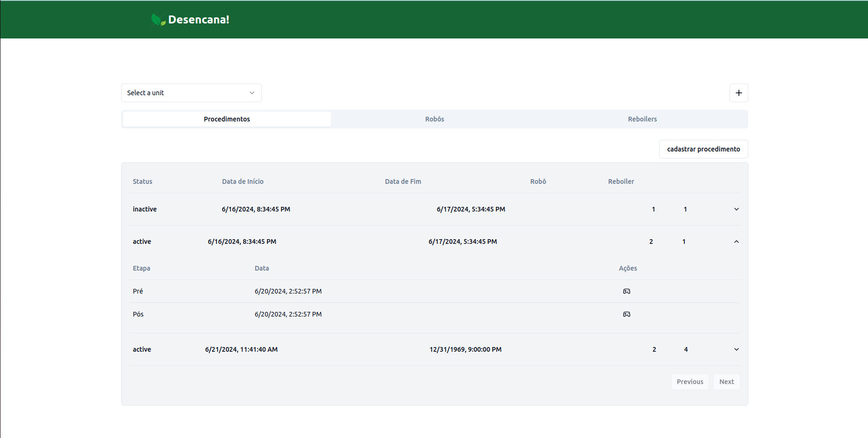Screen dimensions: 868x438
Task: Click start date 6/21/2024, 11:41:40 AM
Action: pyautogui.click(x=241, y=349)
